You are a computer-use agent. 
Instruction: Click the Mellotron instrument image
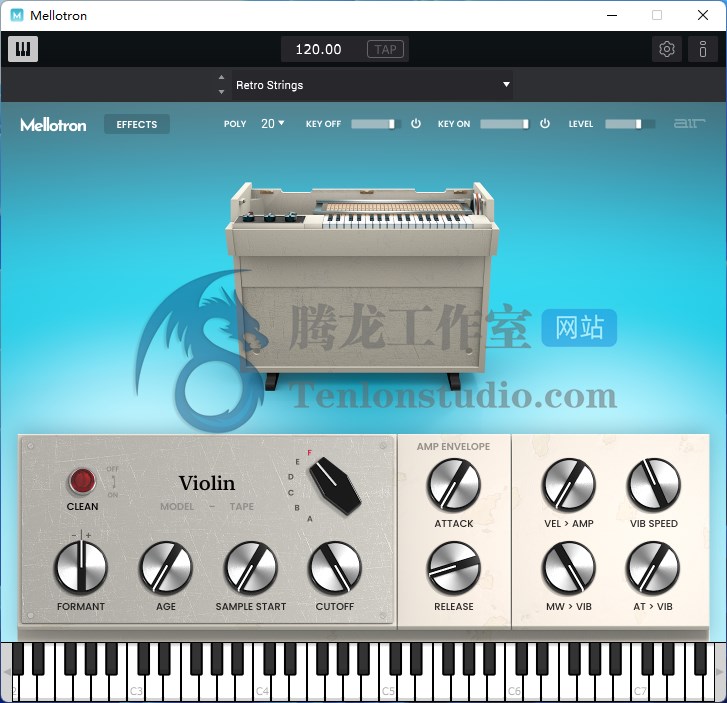point(363,285)
